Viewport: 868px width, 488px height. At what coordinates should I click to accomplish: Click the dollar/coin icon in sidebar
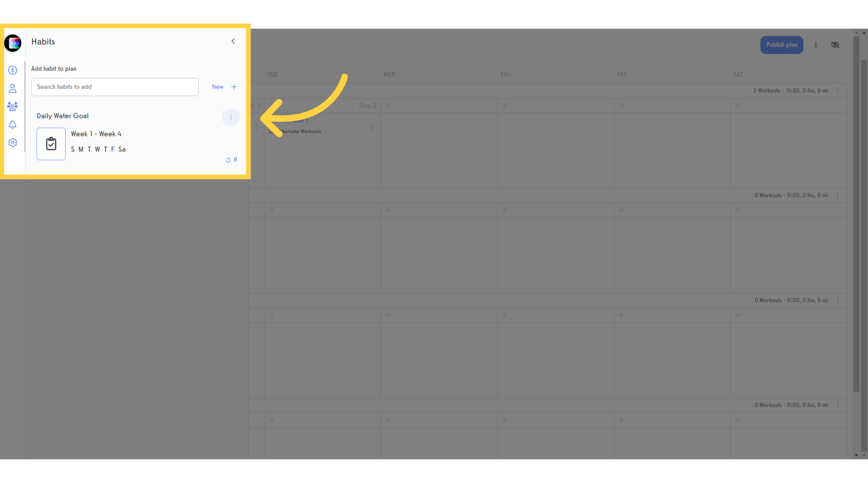tap(13, 70)
